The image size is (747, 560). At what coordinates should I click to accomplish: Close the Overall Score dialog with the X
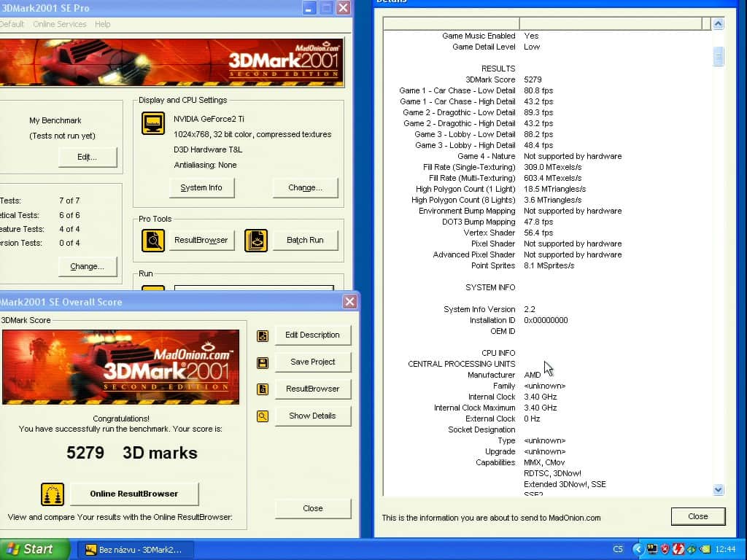349,301
